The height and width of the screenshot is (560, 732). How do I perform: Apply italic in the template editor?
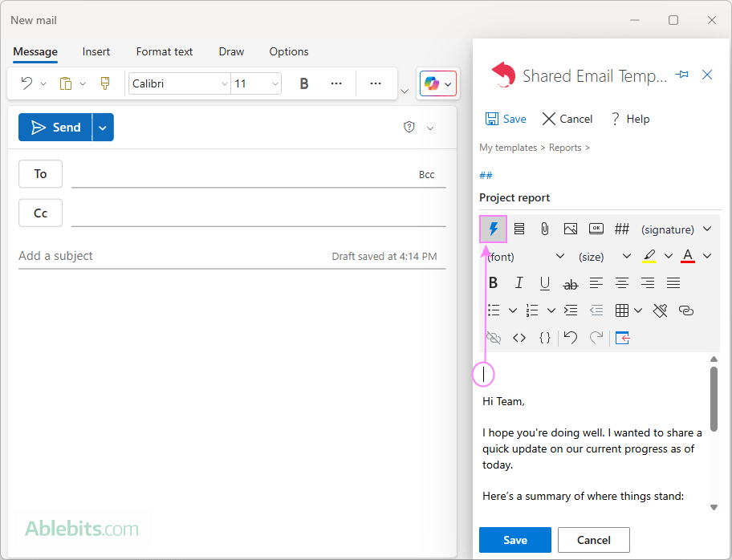click(x=518, y=282)
